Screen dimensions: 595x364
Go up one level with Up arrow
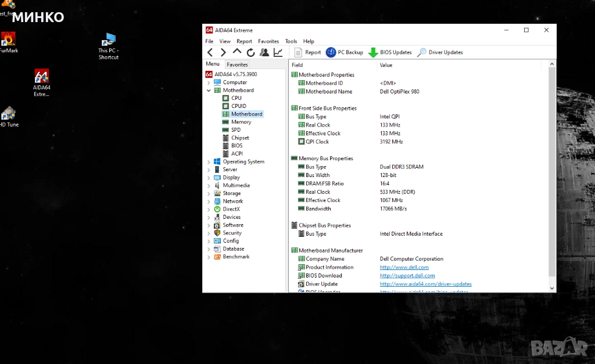[x=237, y=52]
